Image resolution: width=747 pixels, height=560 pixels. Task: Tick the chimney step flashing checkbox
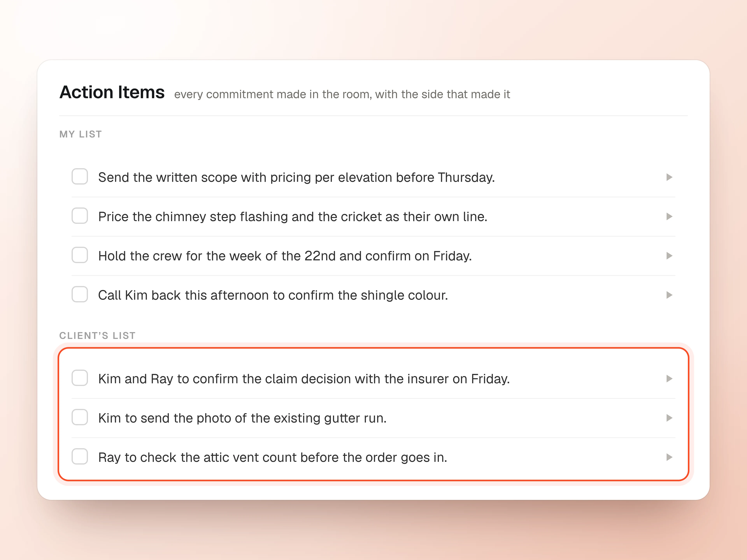(80, 216)
